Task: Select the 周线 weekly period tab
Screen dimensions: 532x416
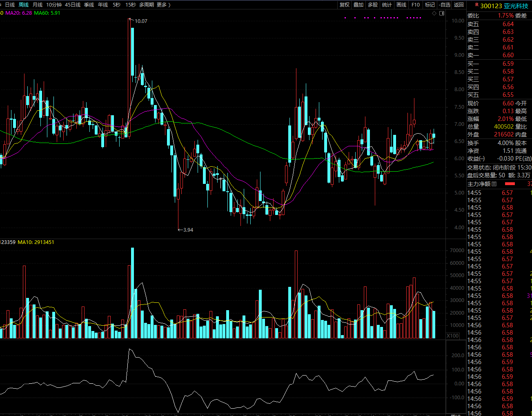Action: (24, 4)
